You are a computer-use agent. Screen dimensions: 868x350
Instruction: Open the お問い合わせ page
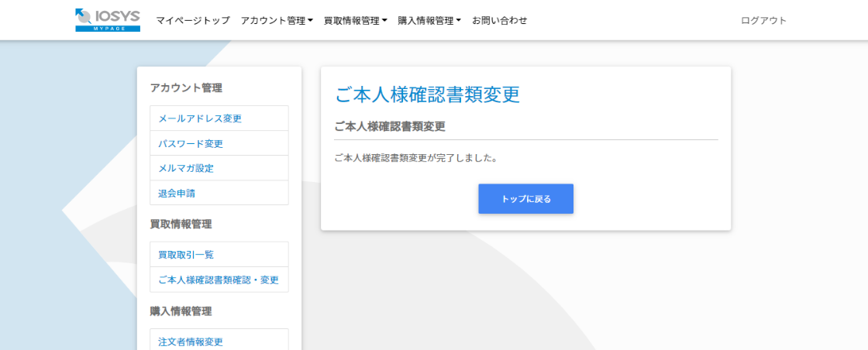499,21
